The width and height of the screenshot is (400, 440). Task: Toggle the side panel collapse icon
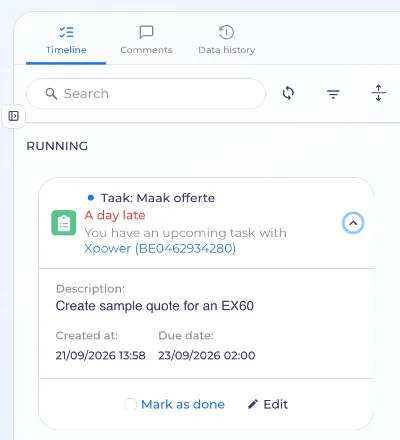14,116
